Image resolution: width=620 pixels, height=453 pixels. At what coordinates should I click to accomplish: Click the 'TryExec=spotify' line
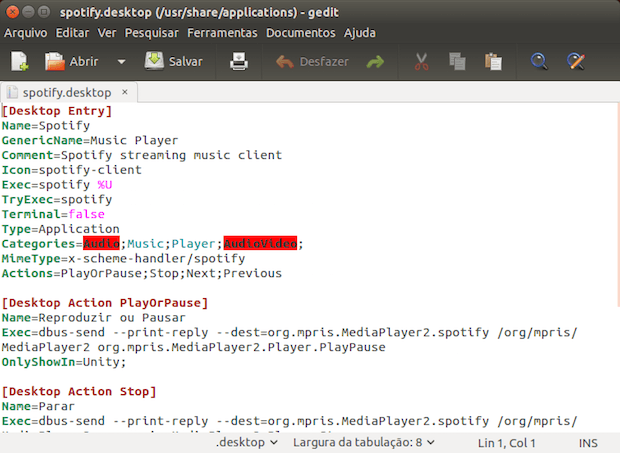click(x=57, y=199)
